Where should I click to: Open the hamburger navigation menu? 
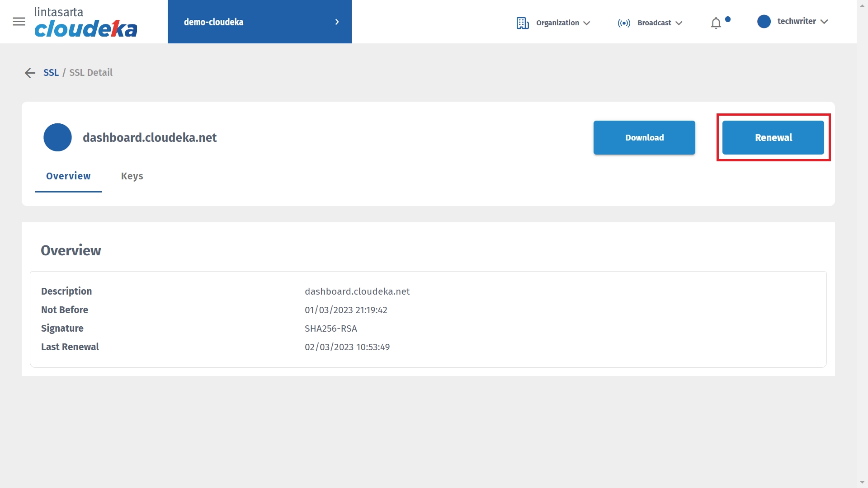click(19, 22)
